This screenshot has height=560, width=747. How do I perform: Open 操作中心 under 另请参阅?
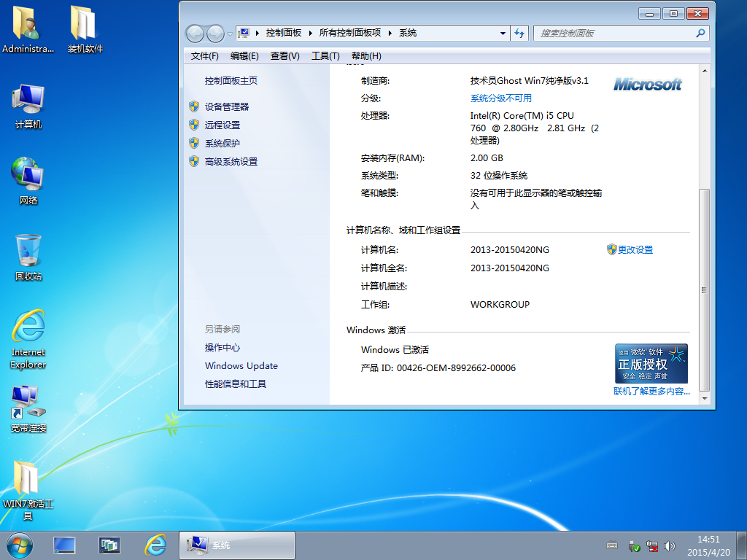tap(222, 348)
